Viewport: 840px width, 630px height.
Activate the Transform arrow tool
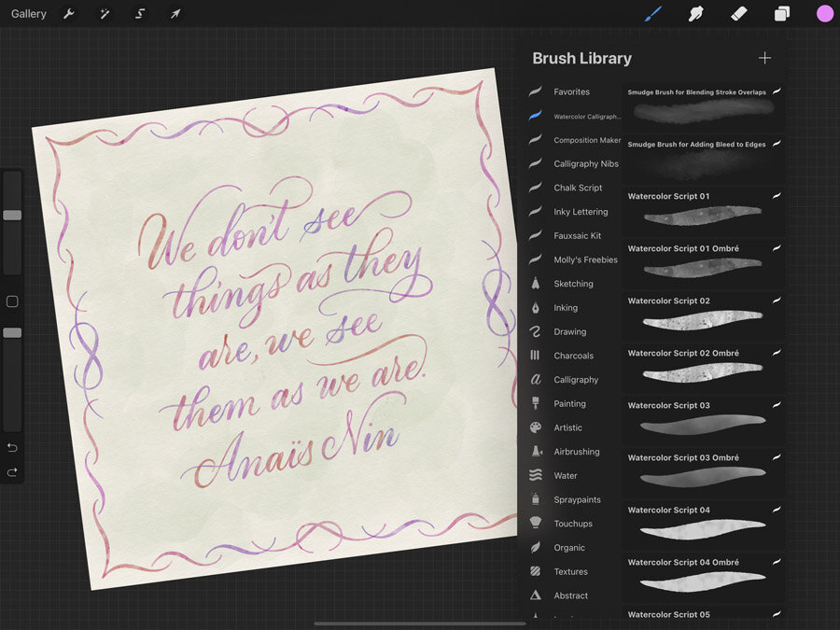(x=175, y=14)
